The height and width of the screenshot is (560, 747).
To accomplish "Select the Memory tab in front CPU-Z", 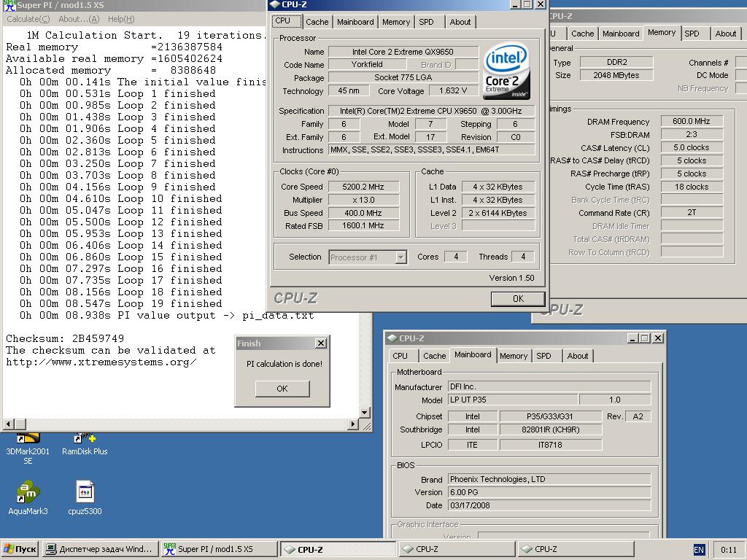I will click(x=396, y=22).
